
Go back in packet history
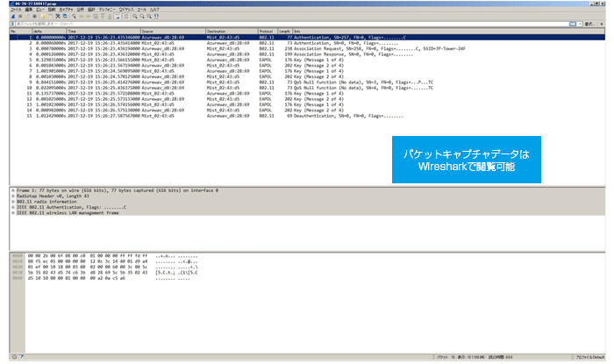82,17
